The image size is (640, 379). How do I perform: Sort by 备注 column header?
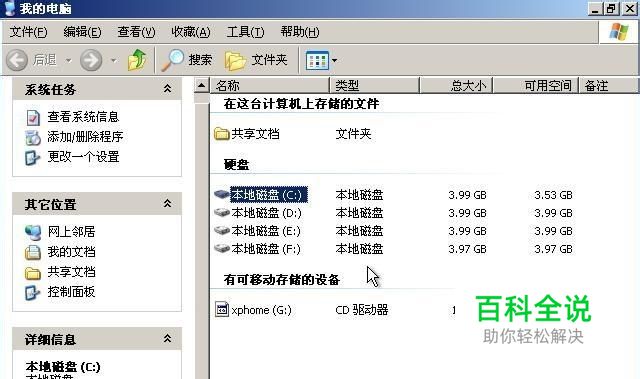(x=609, y=86)
